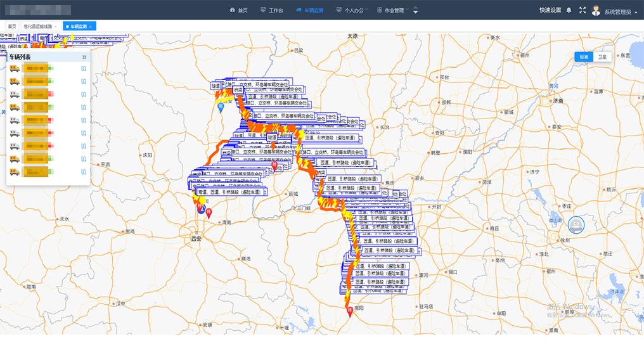Open 快速设置 quick settings
This screenshot has height=353, width=644.
coord(550,10)
